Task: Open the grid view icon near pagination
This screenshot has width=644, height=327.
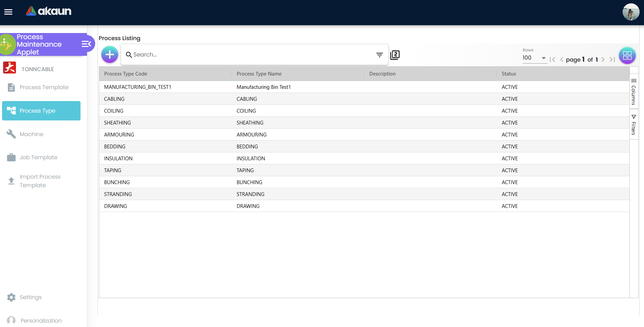Action: point(627,55)
